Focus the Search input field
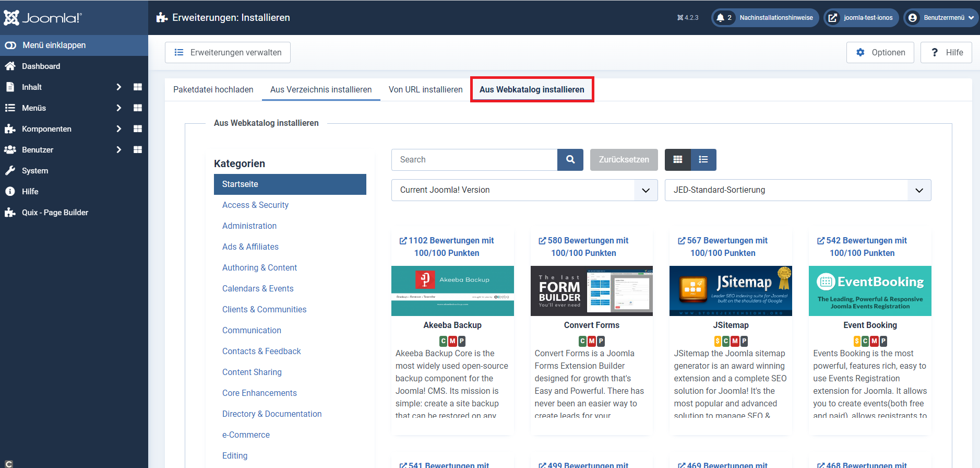This screenshot has width=980, height=468. point(474,160)
